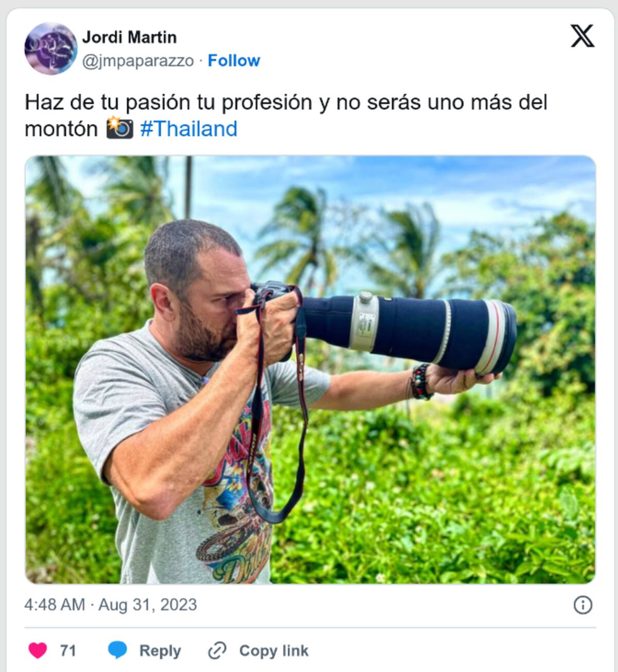Open the tweet info circle icon

click(582, 605)
